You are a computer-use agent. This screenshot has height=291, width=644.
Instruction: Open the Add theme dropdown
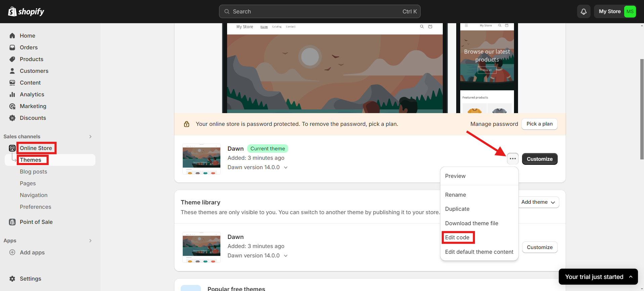(x=538, y=202)
